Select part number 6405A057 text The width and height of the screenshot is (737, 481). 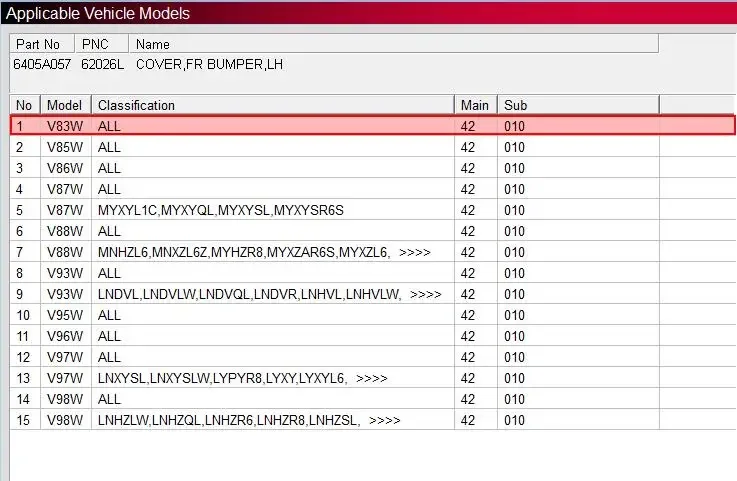point(42,64)
